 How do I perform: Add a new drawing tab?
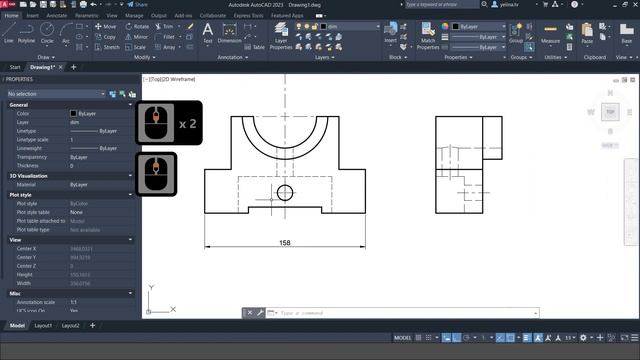click(73, 67)
